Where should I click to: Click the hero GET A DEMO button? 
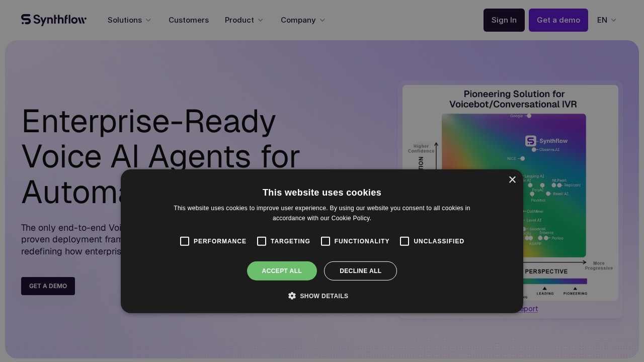point(48,286)
